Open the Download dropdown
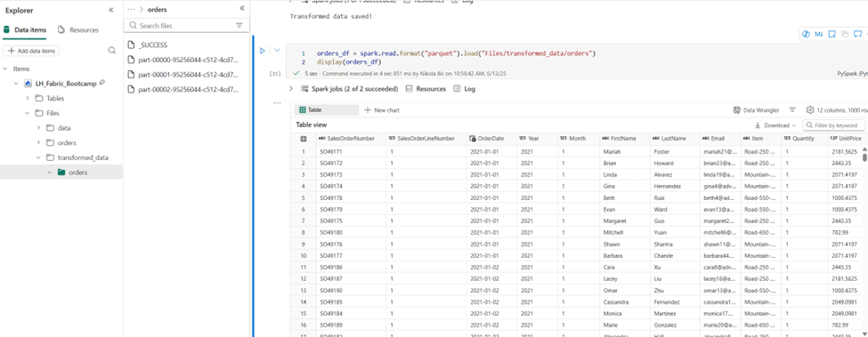This screenshot has width=868, height=337. tap(775, 125)
